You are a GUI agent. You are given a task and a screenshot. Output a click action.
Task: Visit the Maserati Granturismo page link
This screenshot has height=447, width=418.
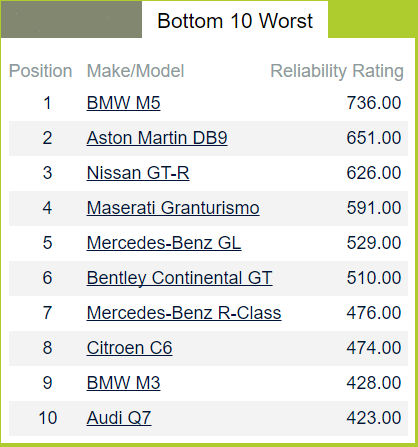coord(173,208)
